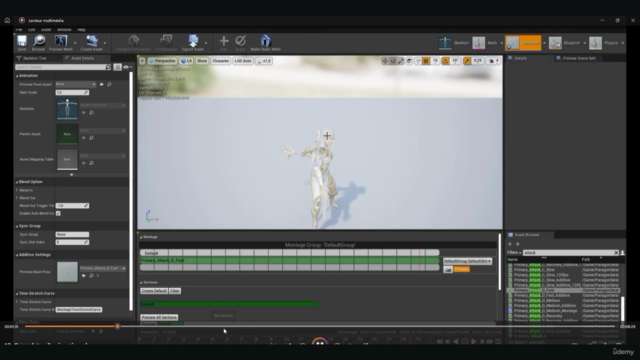640x360 pixels.
Task: Click the Apply toolbar icon
Action: coord(240,41)
